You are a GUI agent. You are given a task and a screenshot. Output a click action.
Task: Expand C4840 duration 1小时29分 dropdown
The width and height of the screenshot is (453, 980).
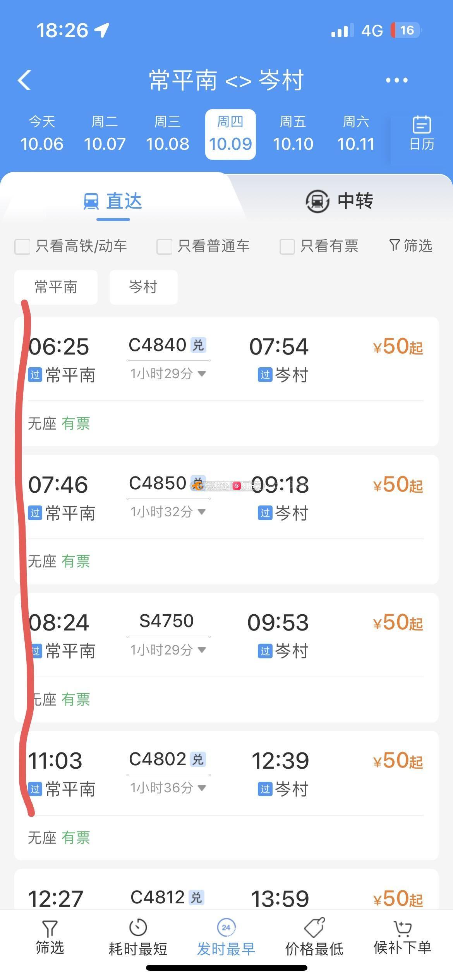[202, 374]
